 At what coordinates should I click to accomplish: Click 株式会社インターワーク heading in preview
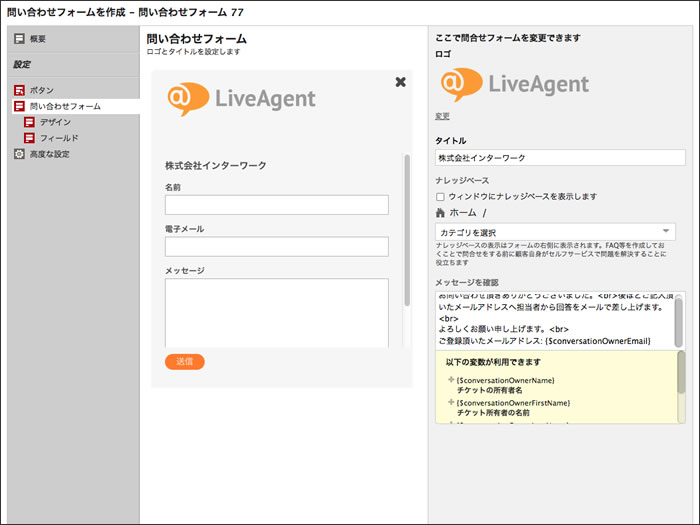click(216, 166)
